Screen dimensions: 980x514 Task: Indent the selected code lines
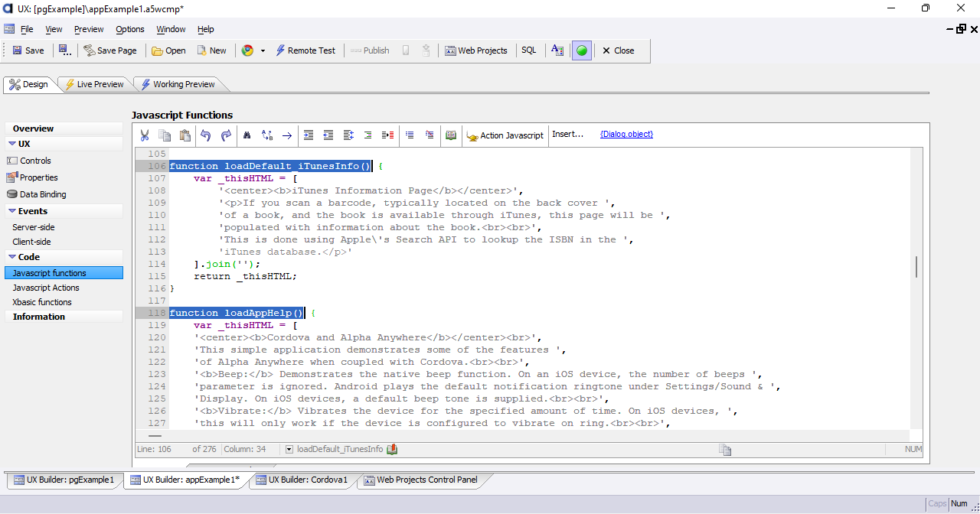309,135
